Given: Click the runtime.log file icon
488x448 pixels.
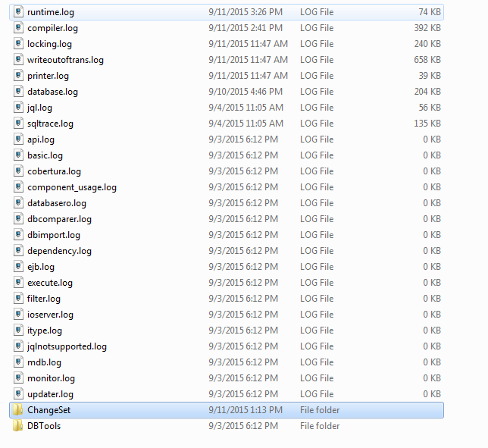Looking at the screenshot, I should [18, 12].
